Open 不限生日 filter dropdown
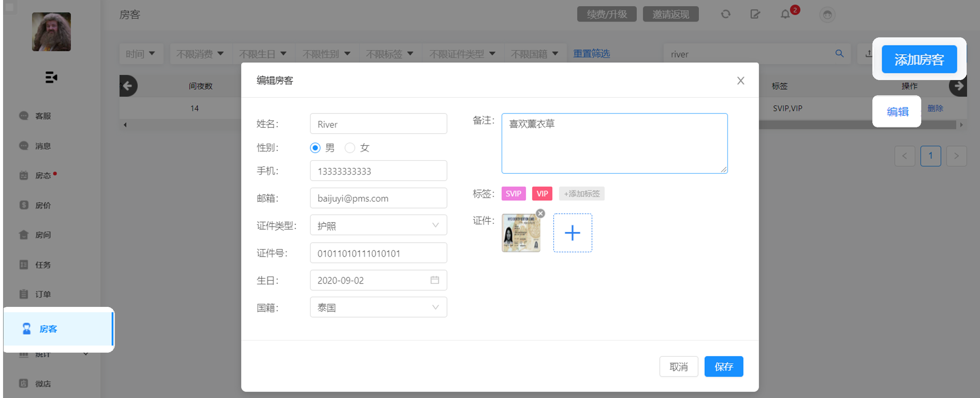Image resolution: width=980 pixels, height=398 pixels. coord(263,54)
